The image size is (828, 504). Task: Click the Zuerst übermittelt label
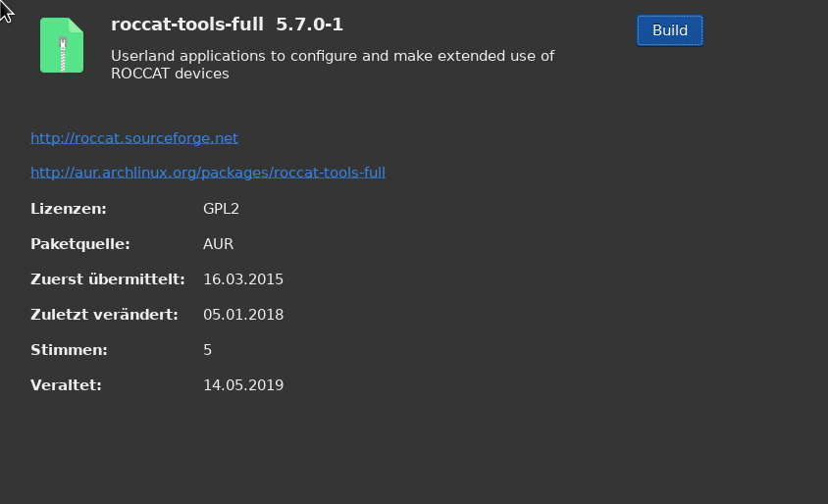(108, 279)
